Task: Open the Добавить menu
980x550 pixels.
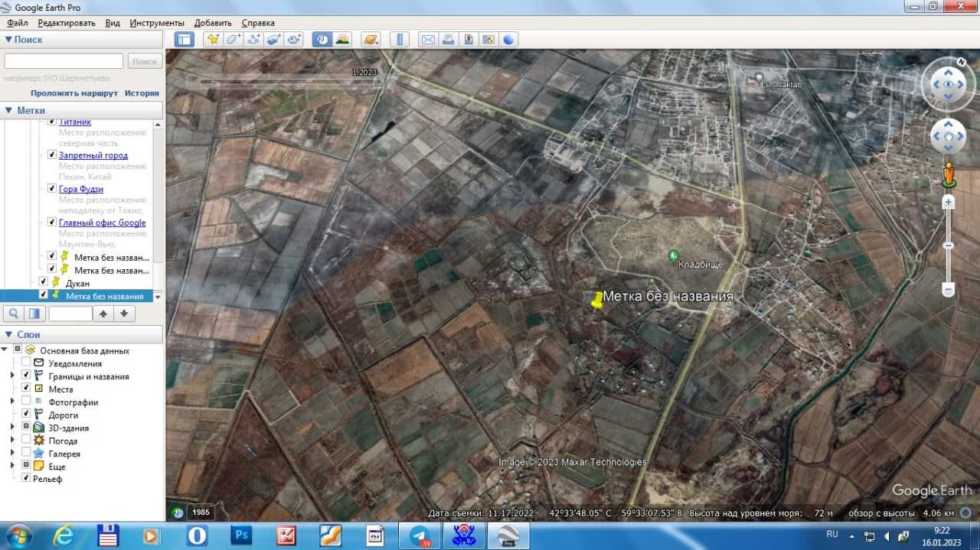Action: 213,23
